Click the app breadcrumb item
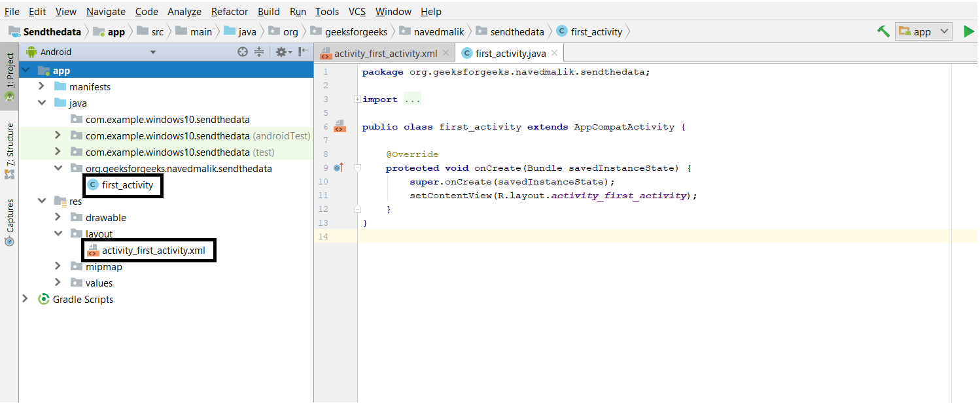Image resolution: width=980 pixels, height=403 pixels. point(109,31)
